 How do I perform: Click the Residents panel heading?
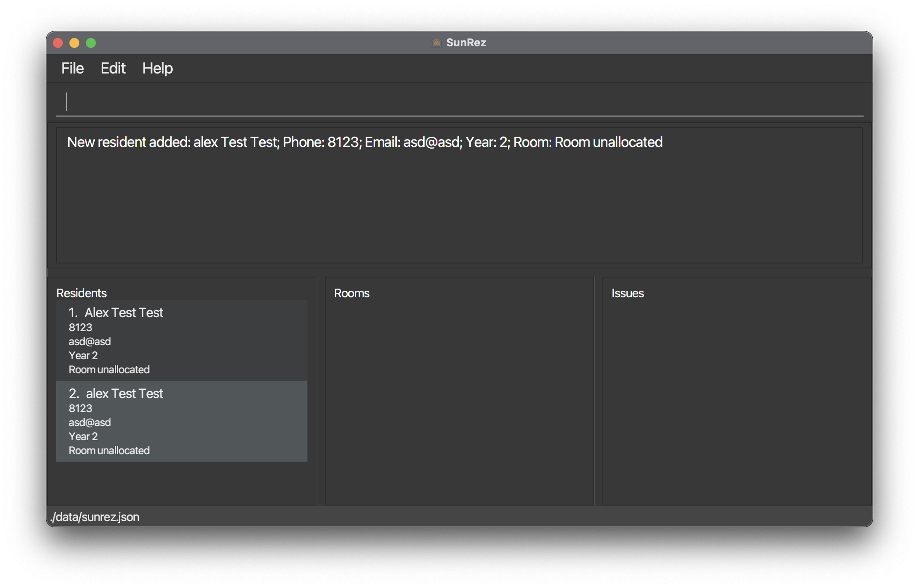coord(81,293)
